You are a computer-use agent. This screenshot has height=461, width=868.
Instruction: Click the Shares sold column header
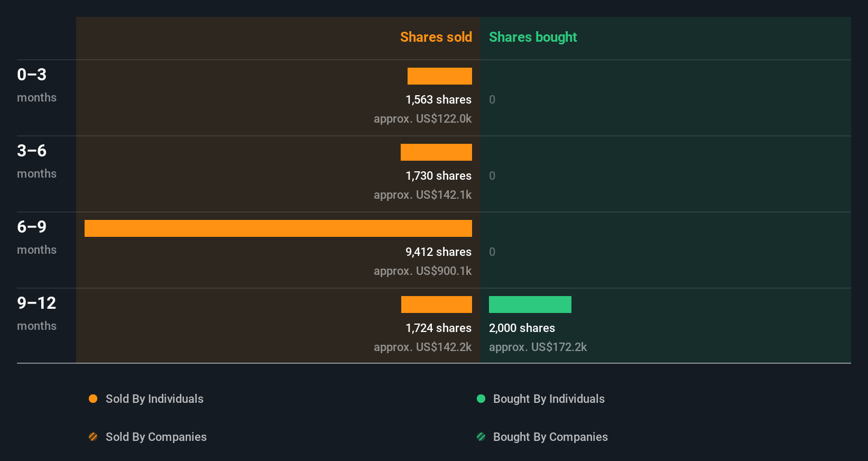[436, 37]
